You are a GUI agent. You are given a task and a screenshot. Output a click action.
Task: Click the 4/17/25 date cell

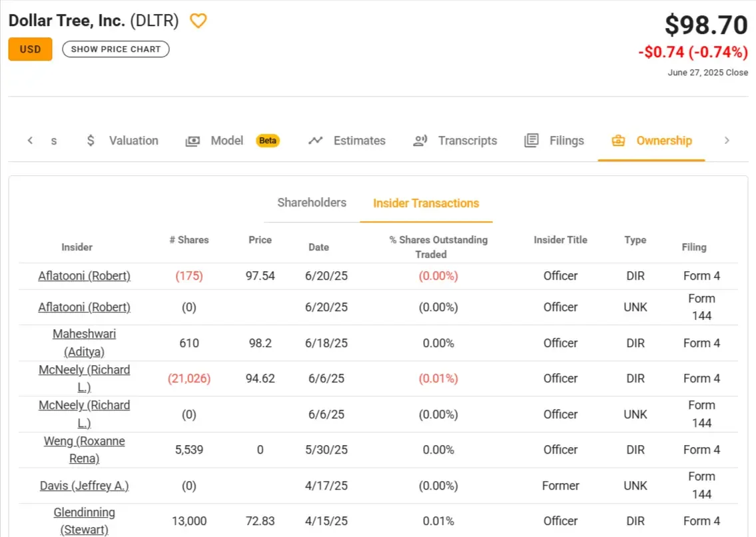(326, 486)
